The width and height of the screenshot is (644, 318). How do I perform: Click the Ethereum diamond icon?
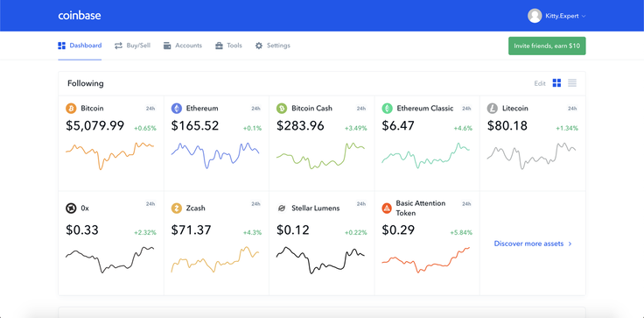click(177, 109)
